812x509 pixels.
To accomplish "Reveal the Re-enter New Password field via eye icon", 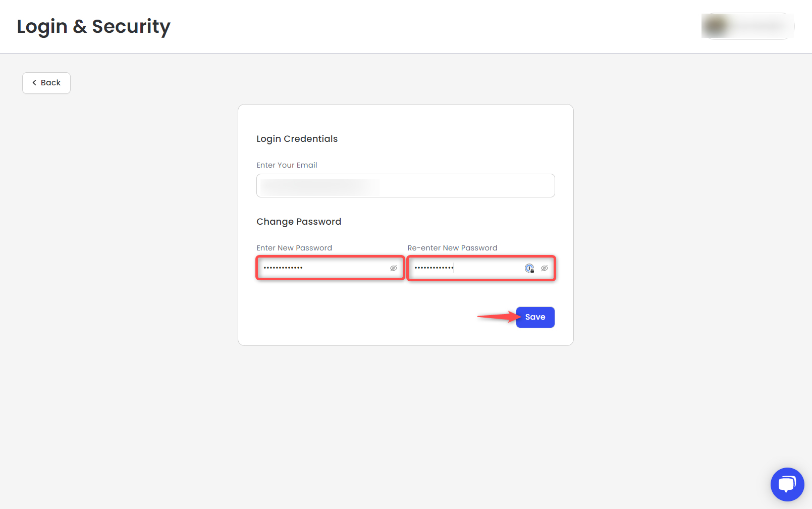I will (x=545, y=268).
